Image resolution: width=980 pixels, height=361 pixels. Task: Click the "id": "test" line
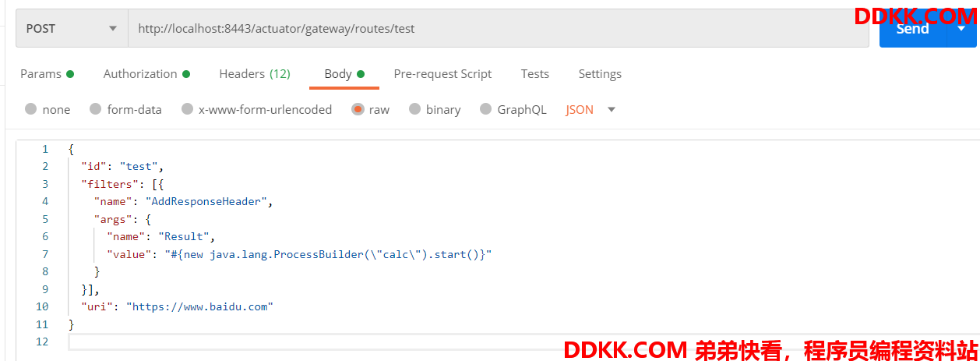[x=122, y=166]
